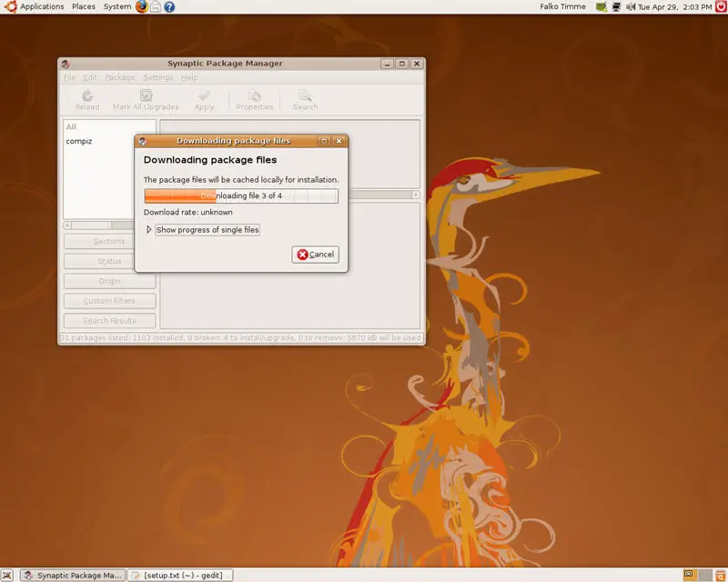Open the Places menu
The width and height of the screenshot is (728, 582).
(84, 6)
